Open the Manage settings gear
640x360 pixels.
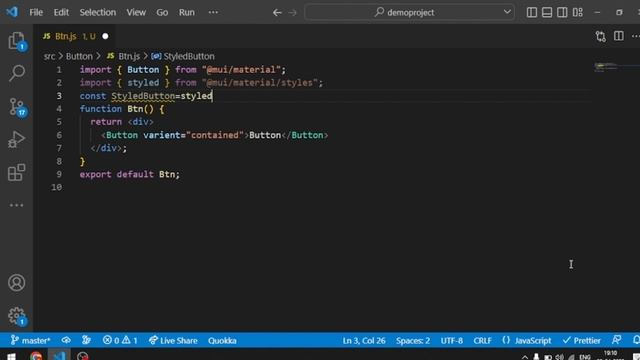(17, 316)
